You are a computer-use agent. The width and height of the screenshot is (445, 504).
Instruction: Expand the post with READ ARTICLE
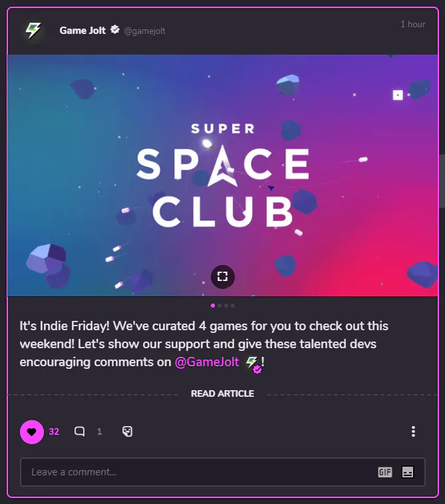[x=222, y=393]
